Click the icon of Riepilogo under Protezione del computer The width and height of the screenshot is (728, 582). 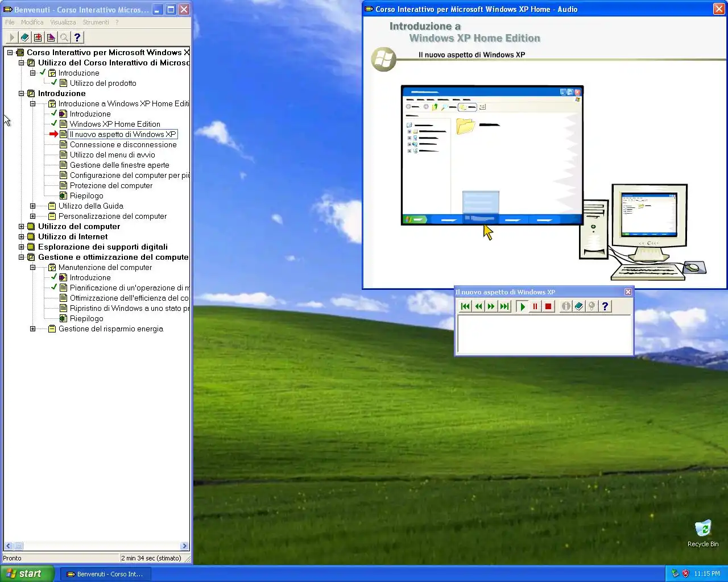(x=63, y=196)
